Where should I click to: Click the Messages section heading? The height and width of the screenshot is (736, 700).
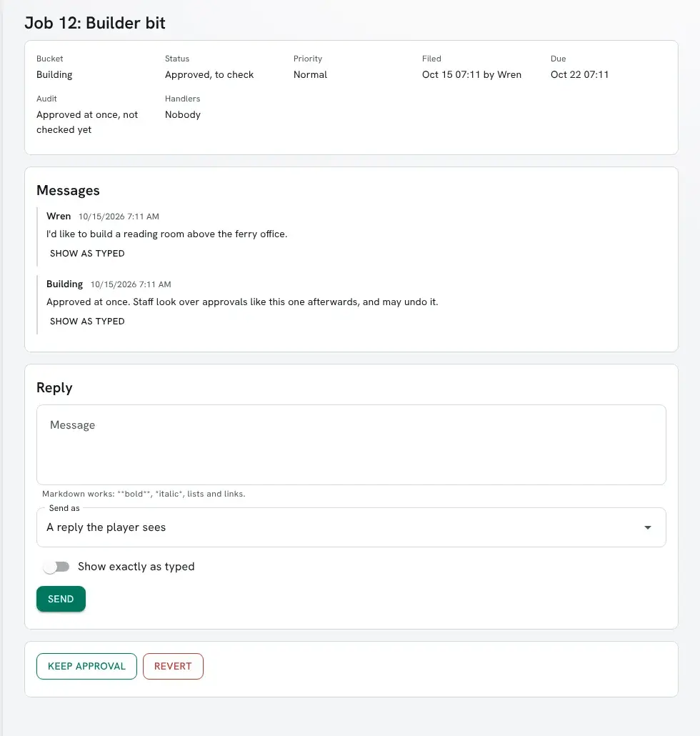coord(68,190)
